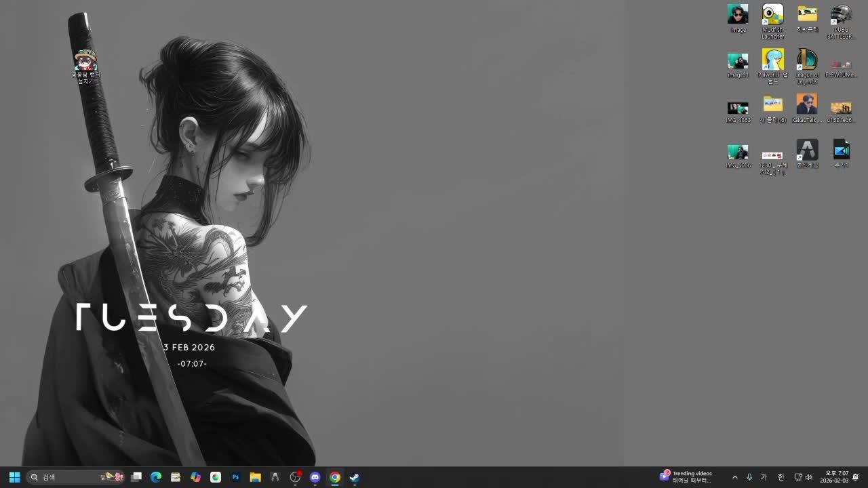Show hidden system tray icons

734,477
